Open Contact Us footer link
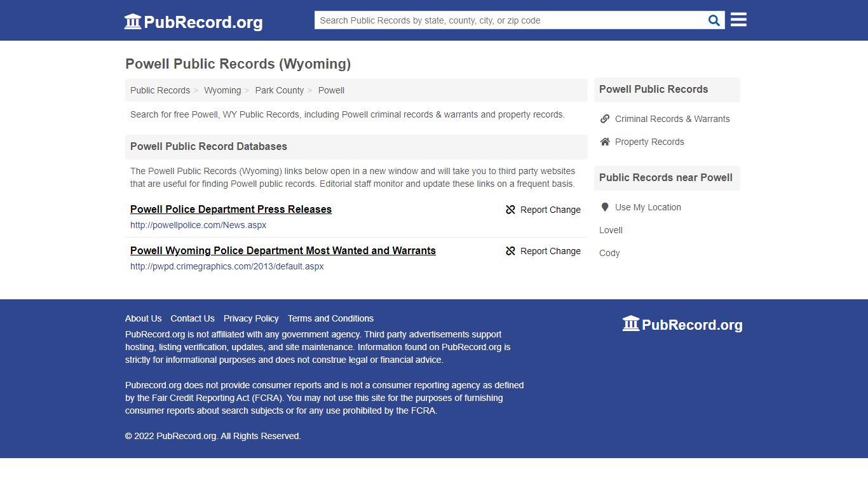Image resolution: width=868 pixels, height=488 pixels. [x=193, y=318]
